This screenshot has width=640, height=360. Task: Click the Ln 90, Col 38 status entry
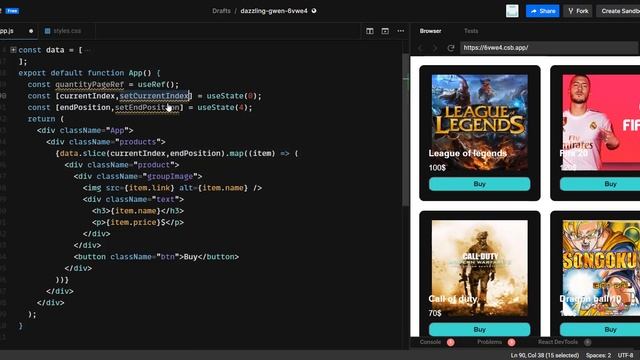[x=544, y=355]
